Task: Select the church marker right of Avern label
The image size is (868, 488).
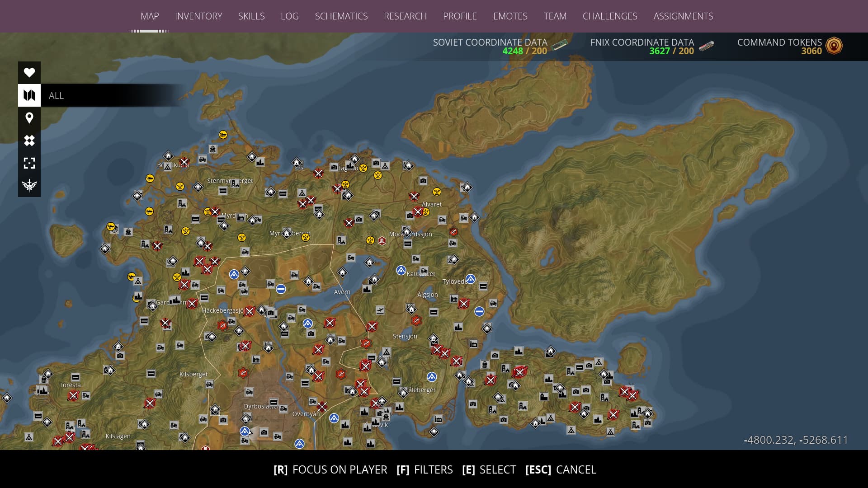Action: click(x=367, y=288)
